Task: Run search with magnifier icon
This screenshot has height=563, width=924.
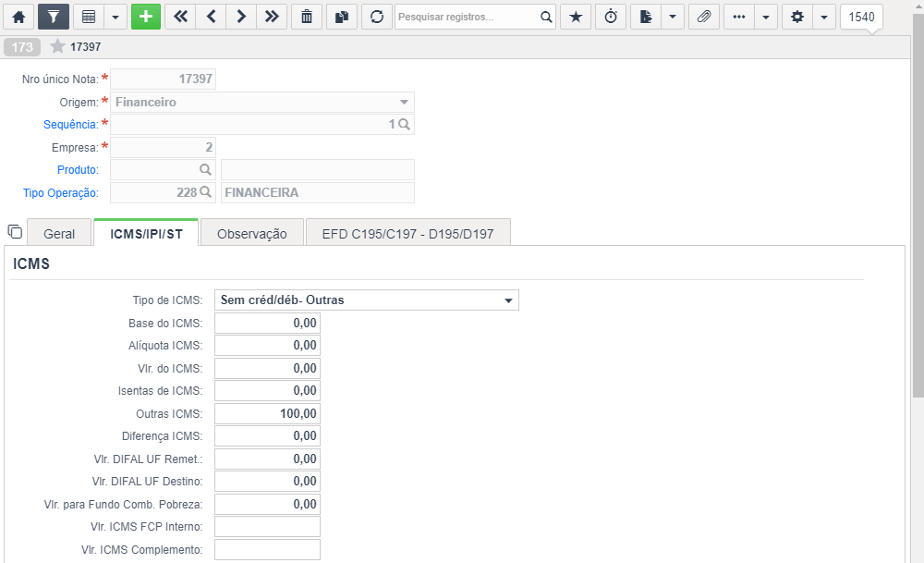Action: tap(546, 17)
